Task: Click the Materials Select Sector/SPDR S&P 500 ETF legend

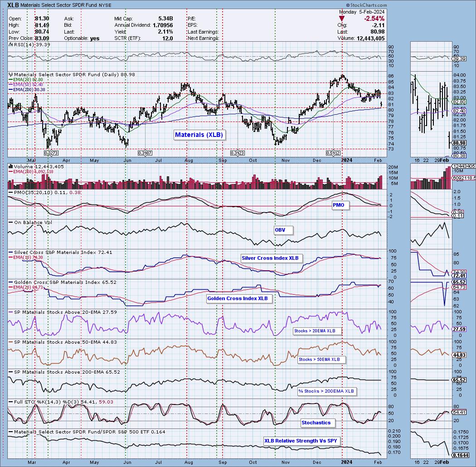Action: click(x=87, y=432)
